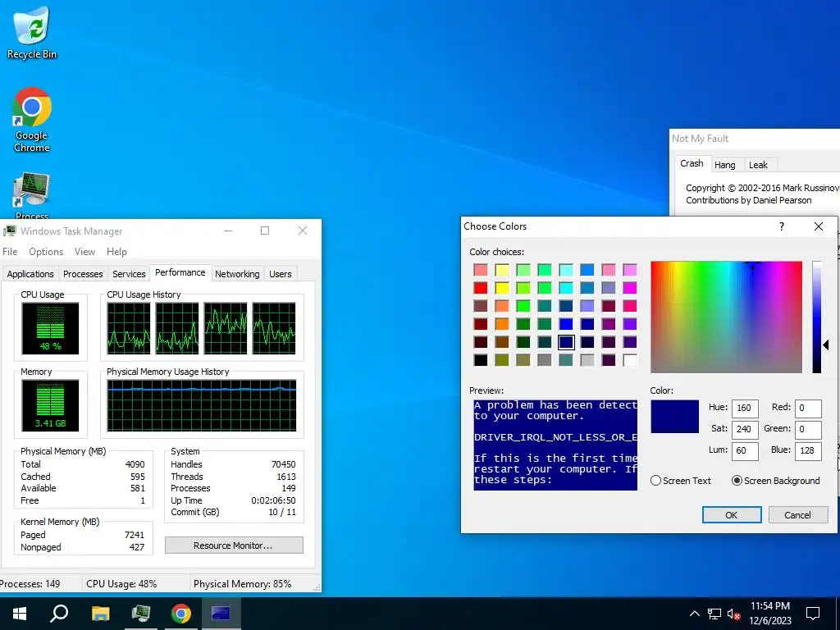
Task: Confirm colors with the OK button
Action: click(x=731, y=515)
